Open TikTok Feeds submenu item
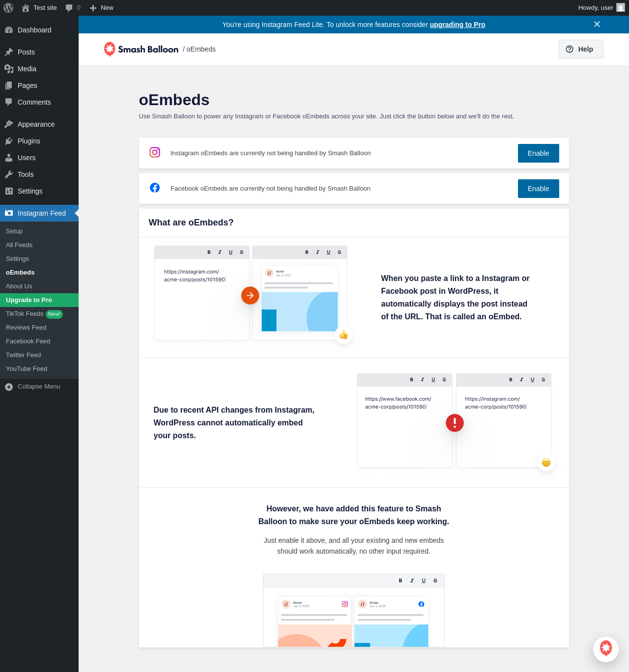629x672 pixels. tap(39, 314)
